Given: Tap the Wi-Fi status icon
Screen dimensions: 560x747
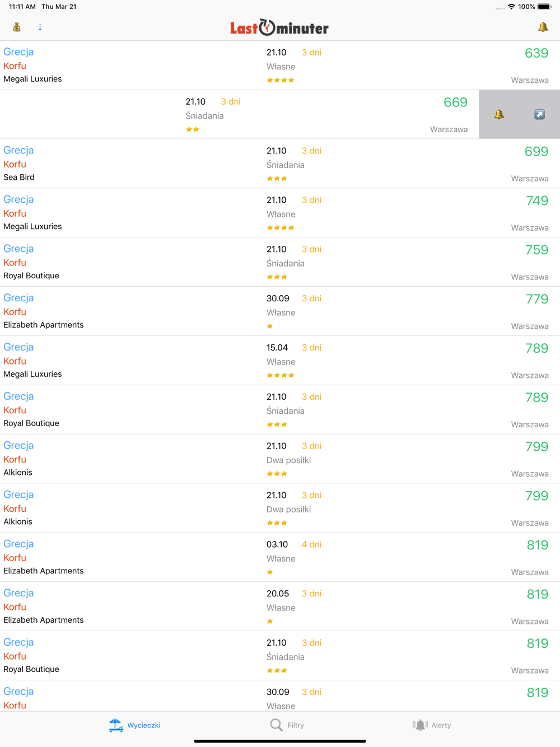Looking at the screenshot, I should tap(511, 7).
